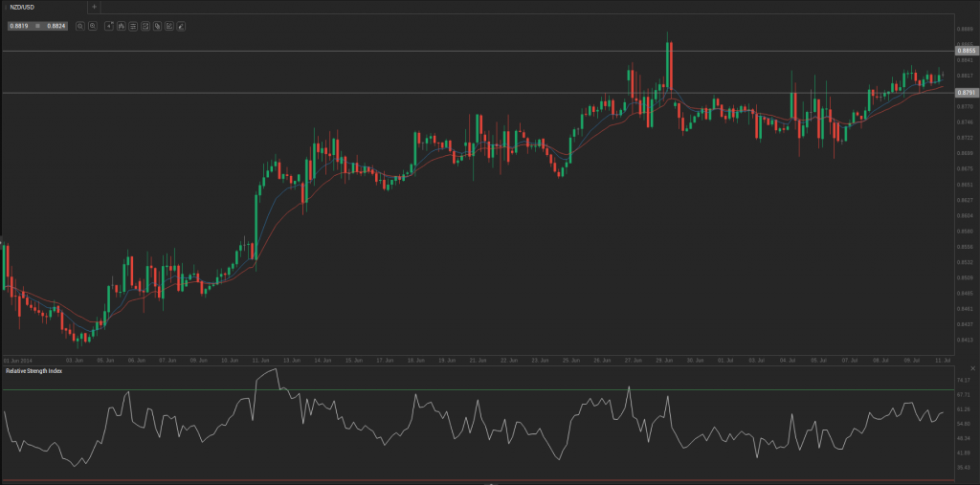
Task: Select the 0.8791 horizontal price line label
Action: 967,92
